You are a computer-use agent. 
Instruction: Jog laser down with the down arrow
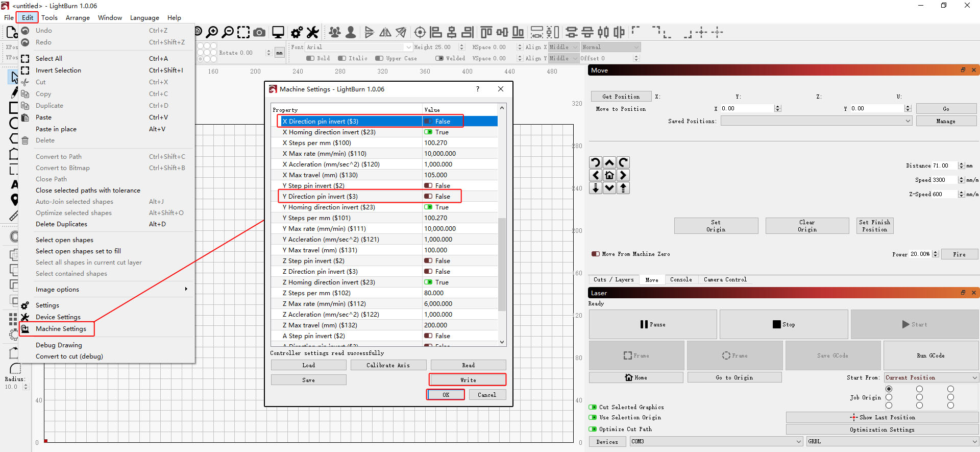[609, 188]
